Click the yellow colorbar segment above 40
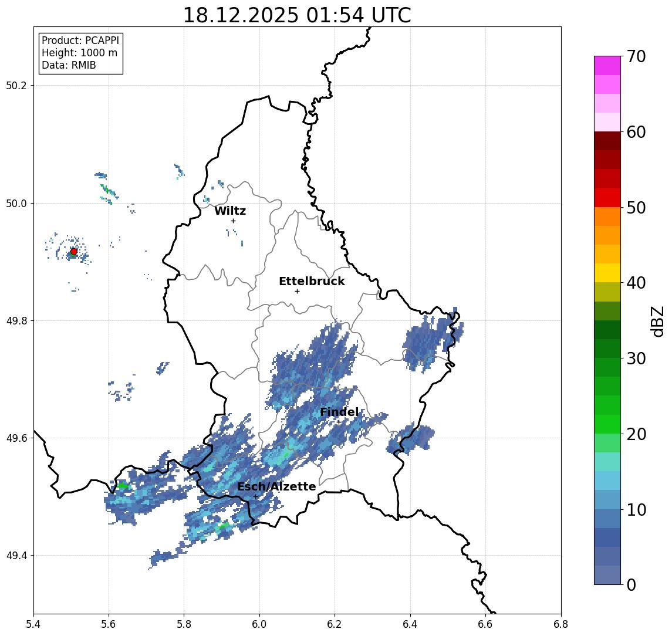The height and width of the screenshot is (636, 672). tap(607, 273)
